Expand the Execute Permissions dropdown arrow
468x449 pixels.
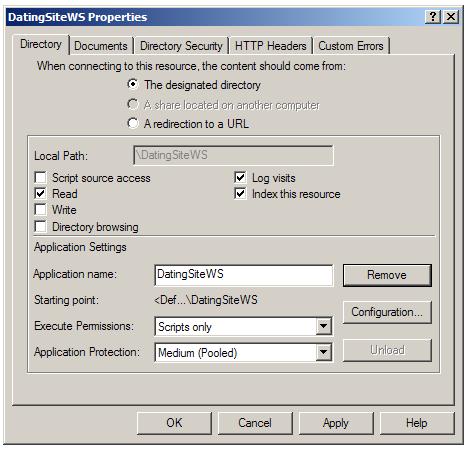click(323, 326)
